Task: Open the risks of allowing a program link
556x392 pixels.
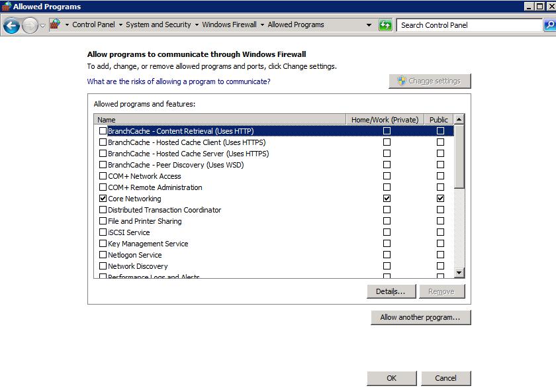Action: pos(179,81)
